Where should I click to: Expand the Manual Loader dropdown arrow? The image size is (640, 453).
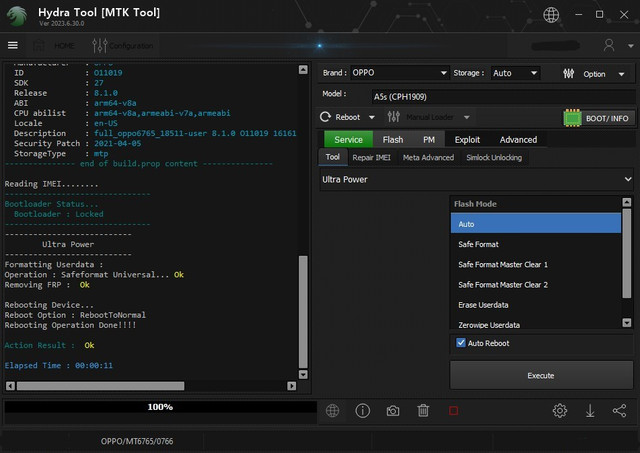[x=467, y=118]
